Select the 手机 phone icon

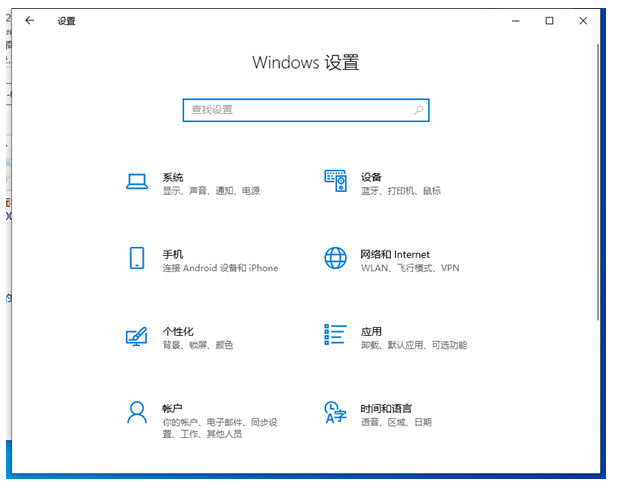pyautogui.click(x=137, y=258)
